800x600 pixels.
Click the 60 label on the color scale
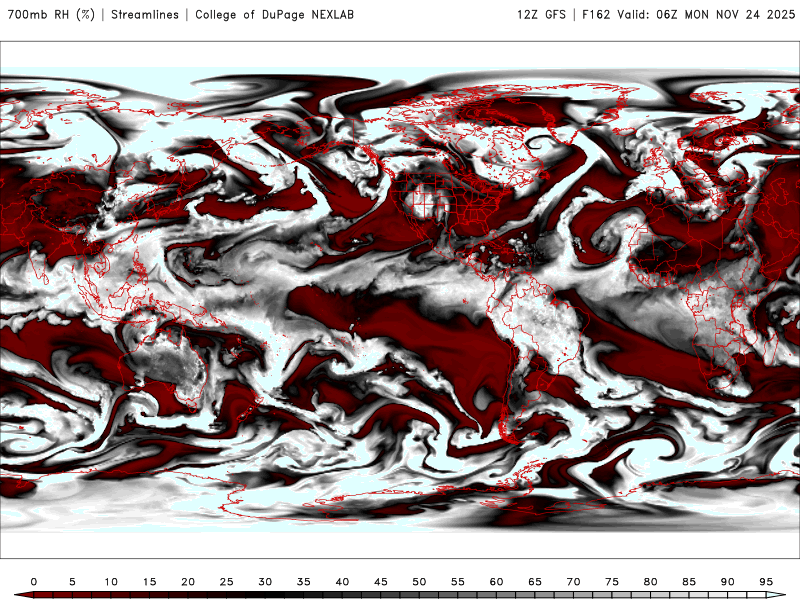pyautogui.click(x=496, y=582)
